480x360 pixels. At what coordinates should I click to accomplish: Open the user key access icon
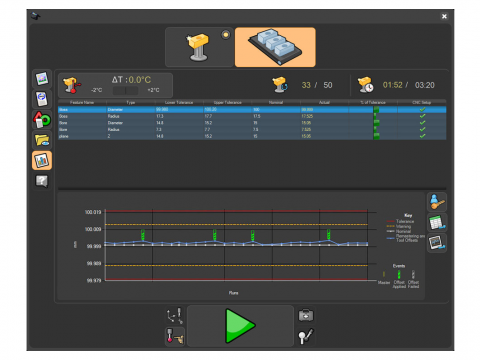pos(437,202)
